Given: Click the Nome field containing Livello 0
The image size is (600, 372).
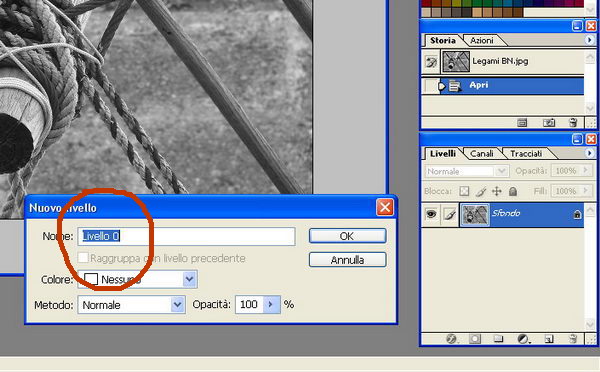Looking at the screenshot, I should click(186, 236).
